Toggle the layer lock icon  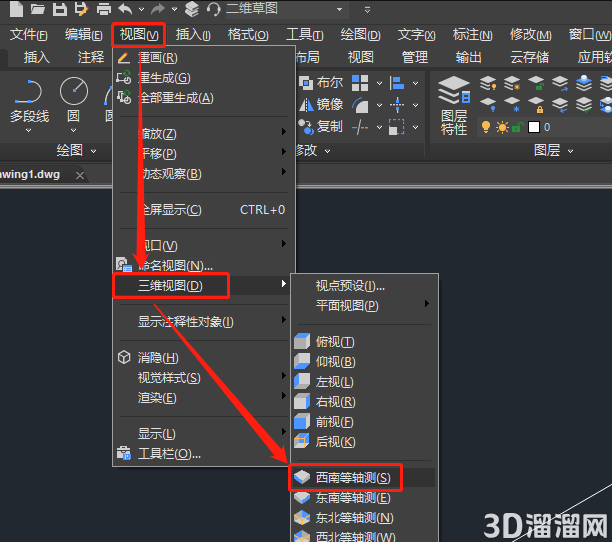517,127
